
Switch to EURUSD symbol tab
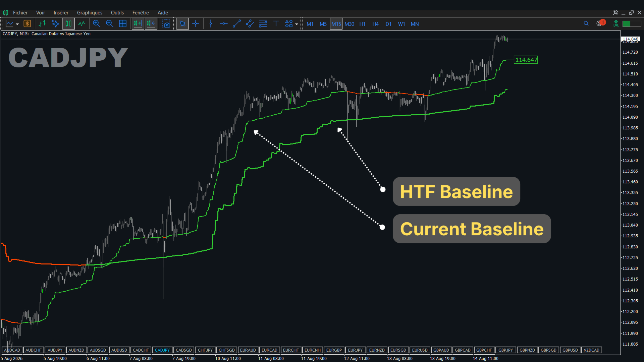420,350
